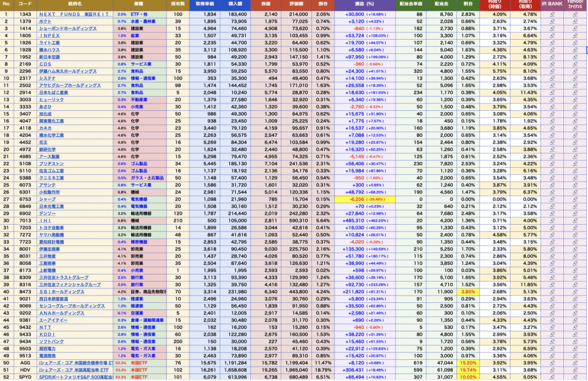Open the 三菱商事 stock link
The image size is (588, 381).
click(48, 263)
